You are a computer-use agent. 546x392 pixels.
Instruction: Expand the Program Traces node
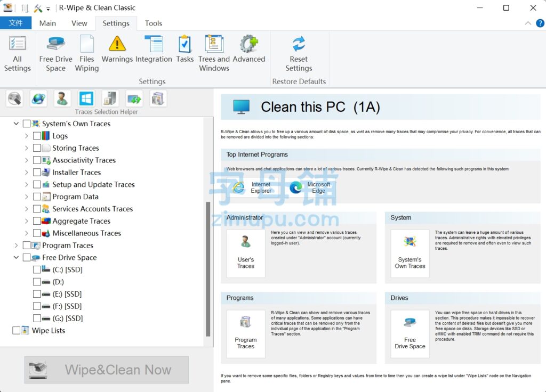pyautogui.click(x=16, y=245)
